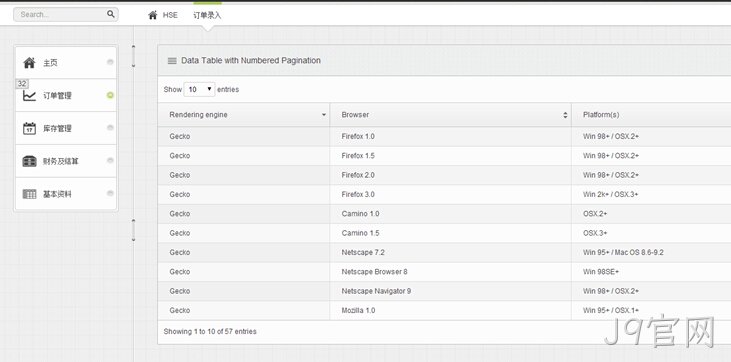Image resolution: width=731 pixels, height=362 pixels.
Task: Click Gecko cell in Firefox 1.0 row
Action: click(244, 137)
